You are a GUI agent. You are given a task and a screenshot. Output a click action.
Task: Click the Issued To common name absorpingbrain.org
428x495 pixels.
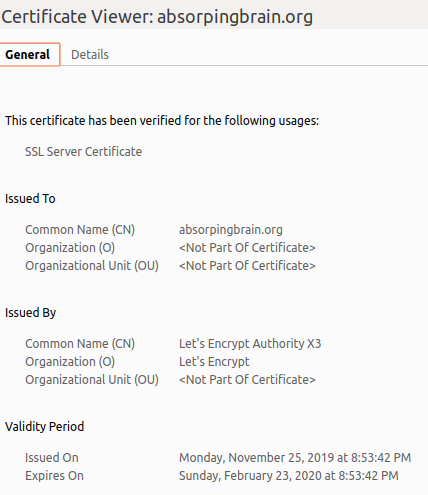click(231, 230)
